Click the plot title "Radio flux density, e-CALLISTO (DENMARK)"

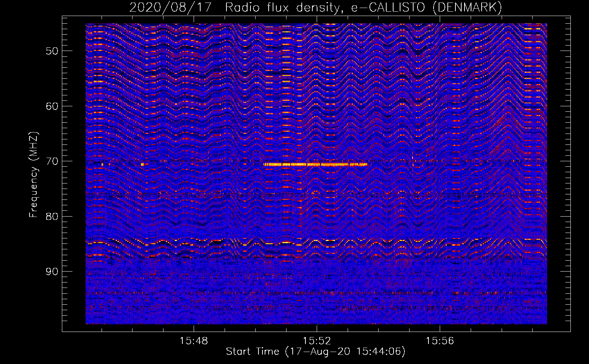tap(364, 8)
